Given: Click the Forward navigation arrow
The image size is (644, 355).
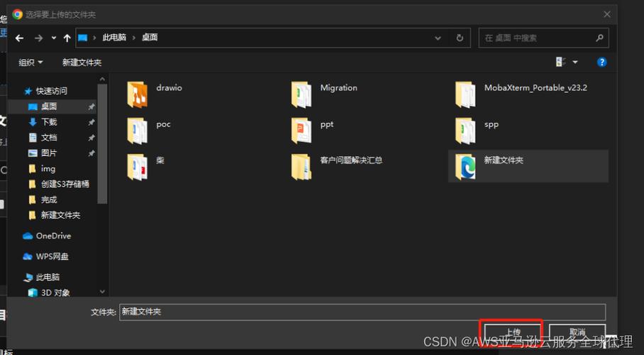Looking at the screenshot, I should point(38,38).
